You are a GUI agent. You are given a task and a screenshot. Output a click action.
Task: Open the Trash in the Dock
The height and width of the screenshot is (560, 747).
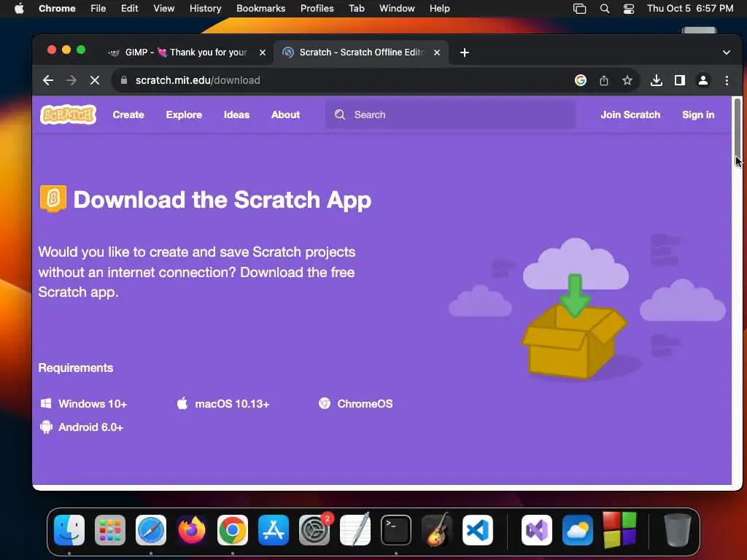pyautogui.click(x=678, y=530)
